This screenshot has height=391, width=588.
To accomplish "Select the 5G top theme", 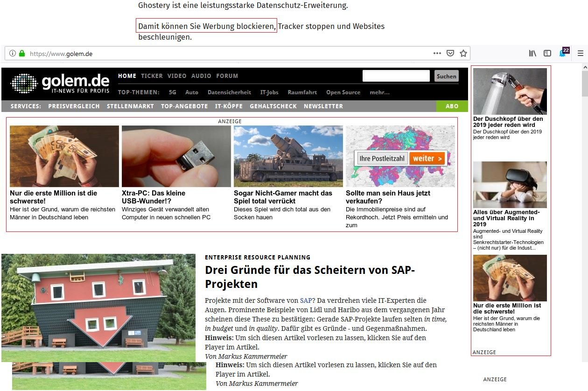I will click(x=172, y=92).
